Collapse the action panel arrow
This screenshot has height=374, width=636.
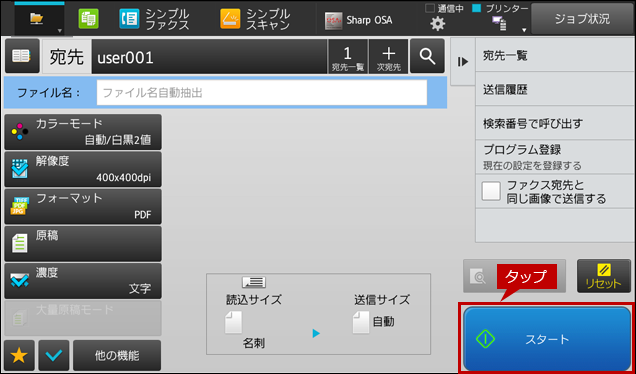pos(463,62)
